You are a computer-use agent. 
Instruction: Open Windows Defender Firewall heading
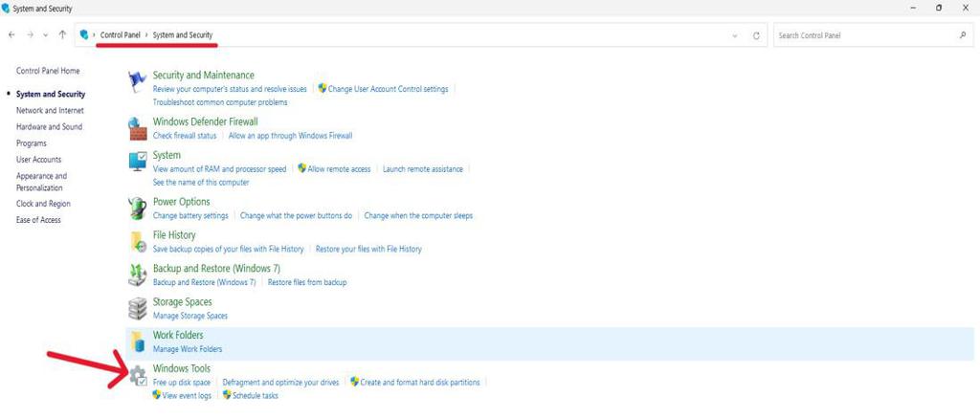(205, 121)
